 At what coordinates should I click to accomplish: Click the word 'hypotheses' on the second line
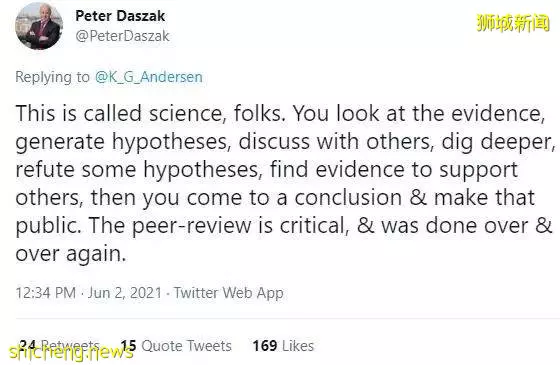[x=170, y=142]
